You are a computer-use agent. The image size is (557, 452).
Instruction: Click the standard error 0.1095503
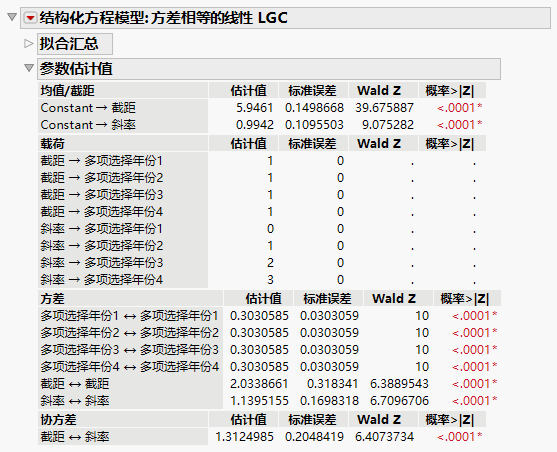[314, 125]
